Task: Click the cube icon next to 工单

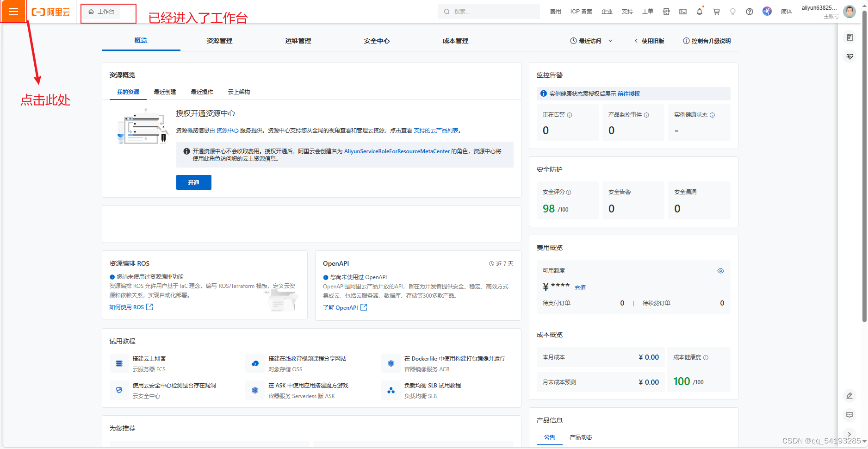Action: coord(666,12)
